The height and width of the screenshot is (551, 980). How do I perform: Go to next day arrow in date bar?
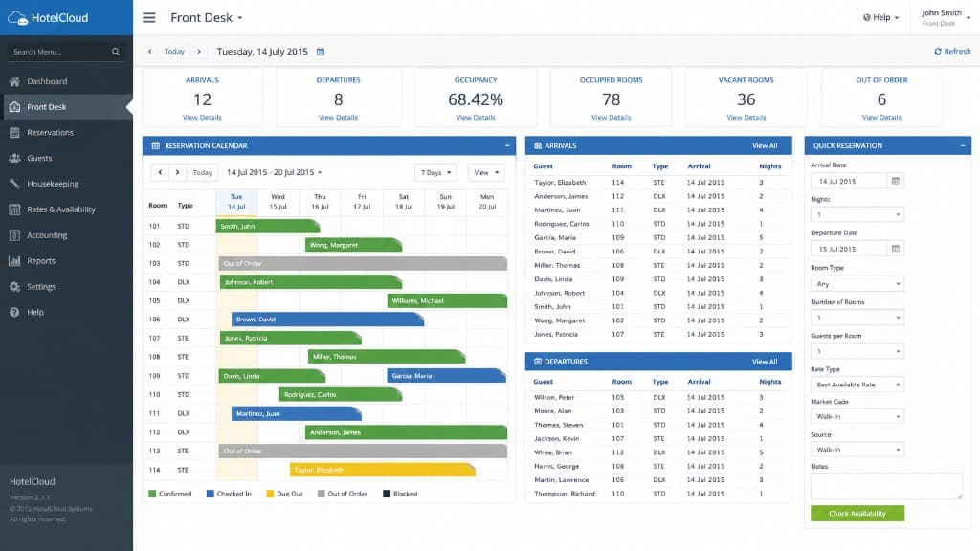[x=199, y=52]
